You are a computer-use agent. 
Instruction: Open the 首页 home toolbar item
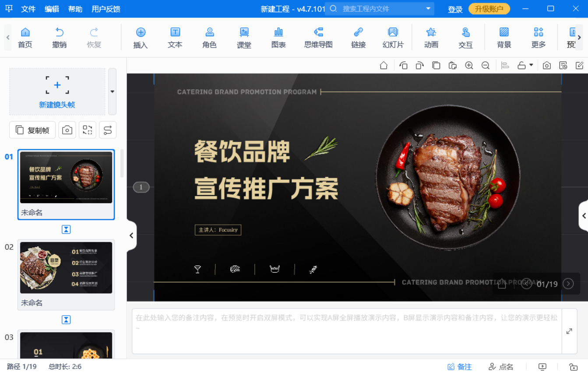click(x=25, y=37)
